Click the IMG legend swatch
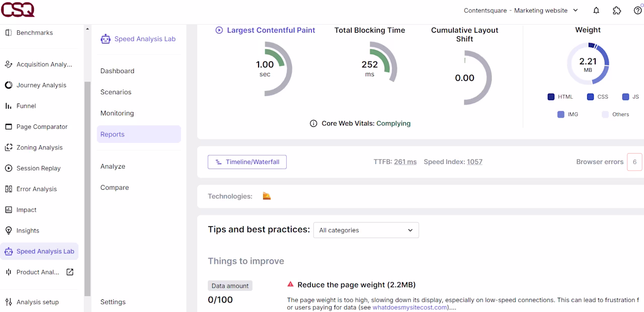The width and height of the screenshot is (644, 312). 561,114
